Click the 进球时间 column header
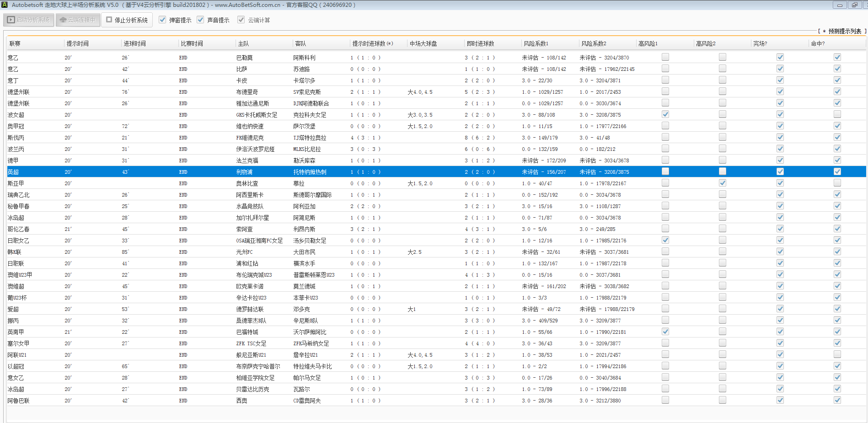Screen dimensions: 868x423 click(x=135, y=43)
